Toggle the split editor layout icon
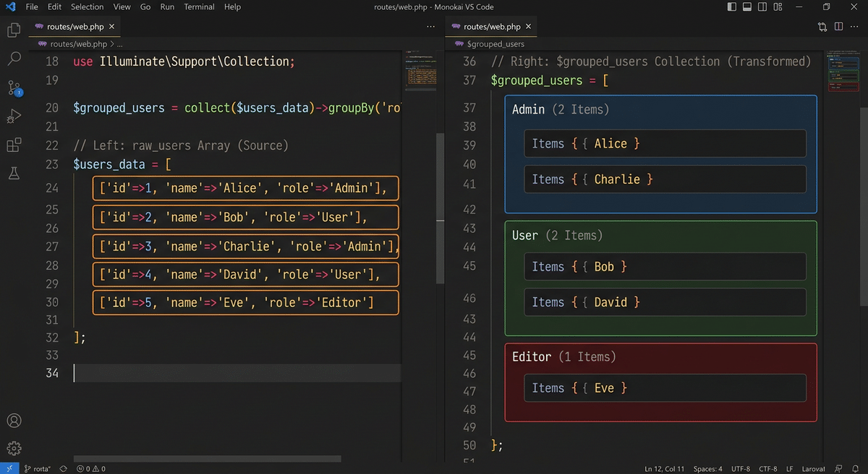 point(840,26)
